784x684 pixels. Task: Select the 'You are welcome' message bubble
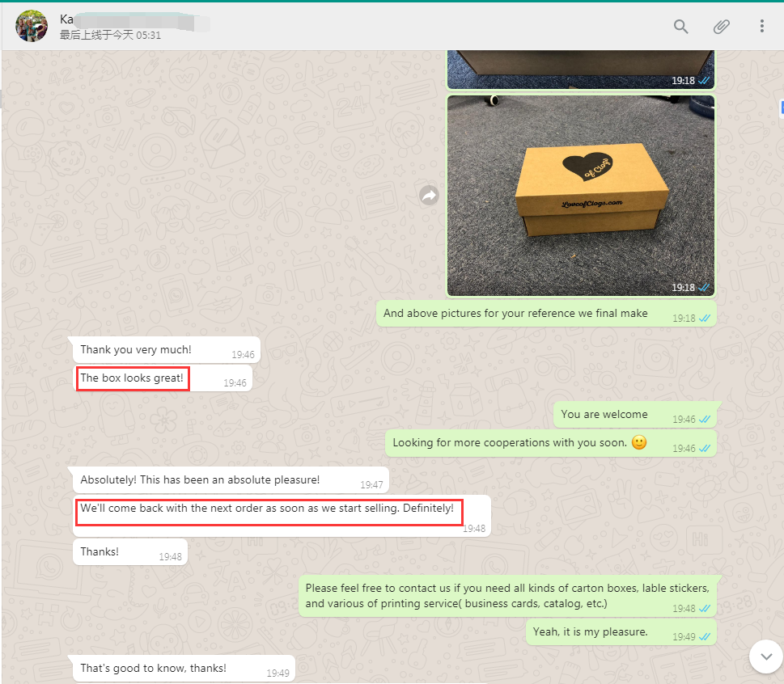tap(635, 415)
